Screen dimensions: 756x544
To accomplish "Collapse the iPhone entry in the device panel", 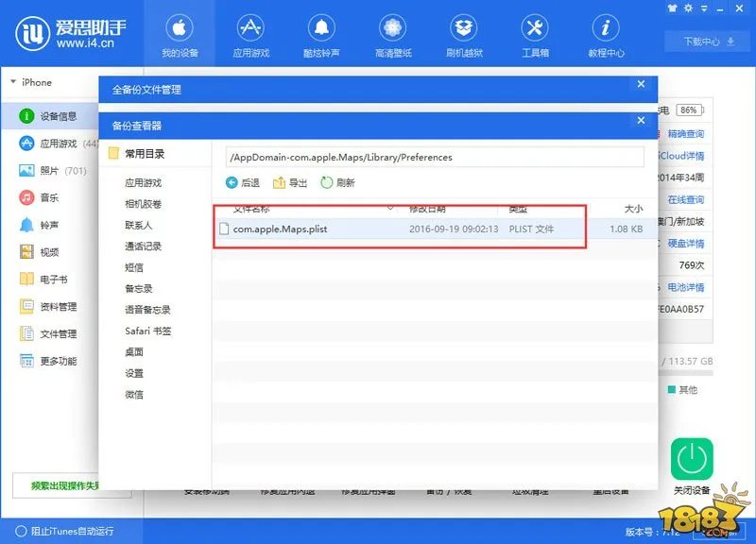I will 13,83.
